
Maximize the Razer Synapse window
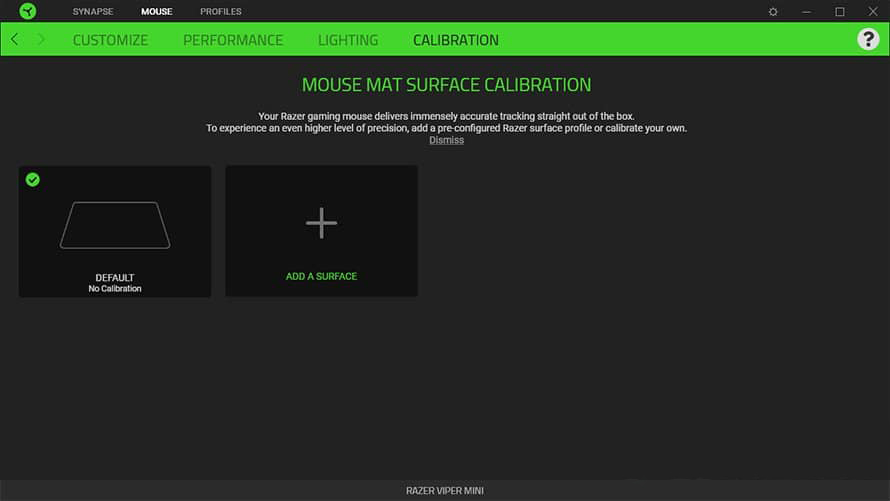(x=839, y=11)
